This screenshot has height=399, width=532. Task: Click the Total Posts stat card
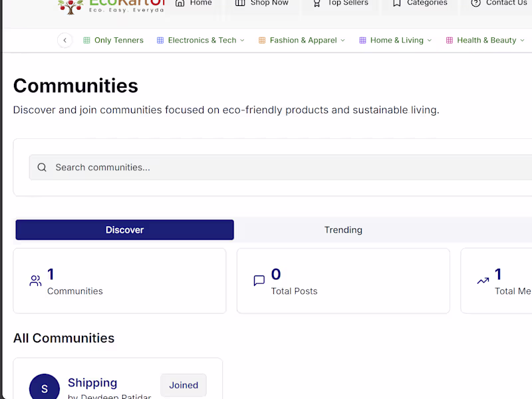click(343, 281)
